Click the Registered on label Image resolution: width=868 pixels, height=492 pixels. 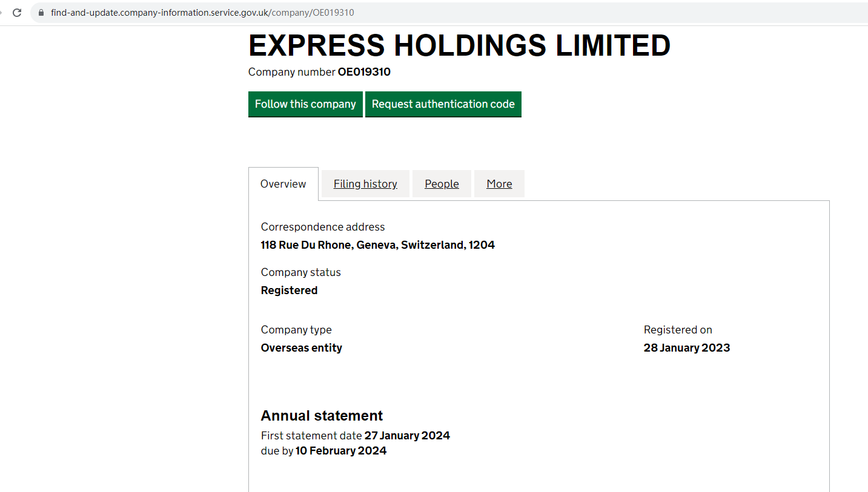tap(678, 330)
